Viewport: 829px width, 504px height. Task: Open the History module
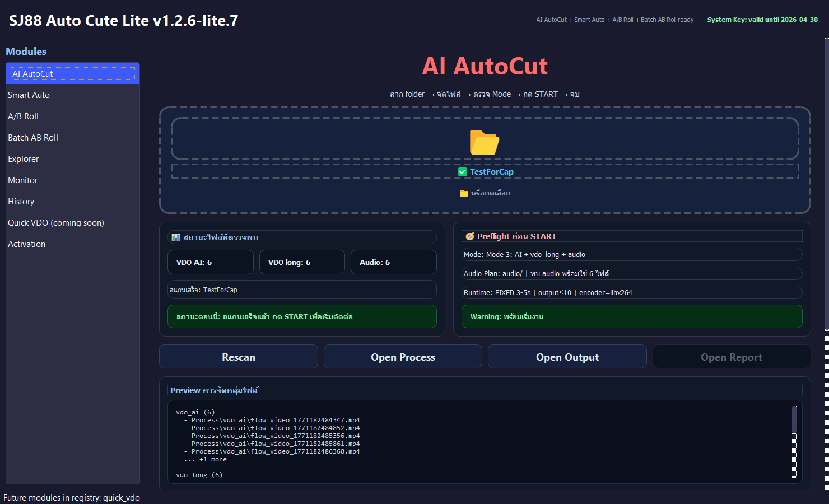coord(21,201)
